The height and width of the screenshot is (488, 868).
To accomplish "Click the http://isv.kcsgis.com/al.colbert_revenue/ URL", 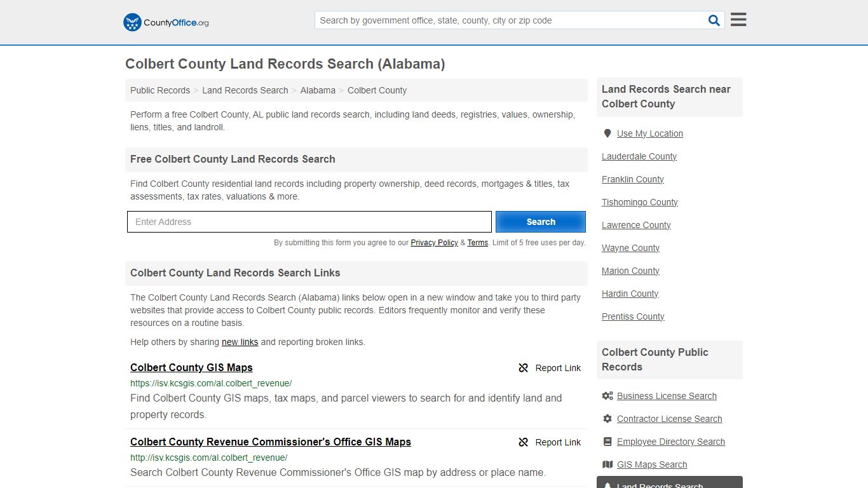I will [209, 457].
